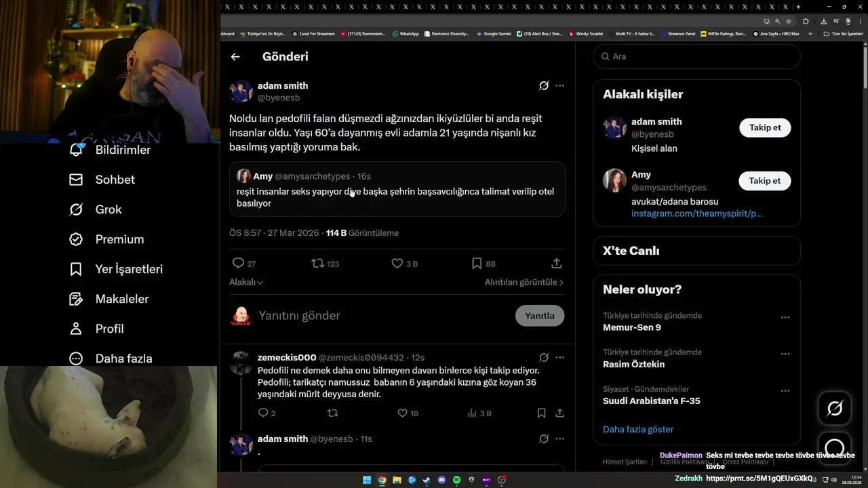Click the Ara search box
Screen dimensions: 868x488
click(697, 56)
